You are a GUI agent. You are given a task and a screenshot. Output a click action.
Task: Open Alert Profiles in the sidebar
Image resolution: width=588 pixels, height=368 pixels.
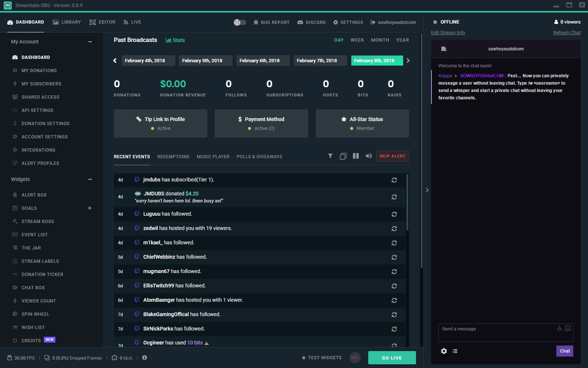40,163
